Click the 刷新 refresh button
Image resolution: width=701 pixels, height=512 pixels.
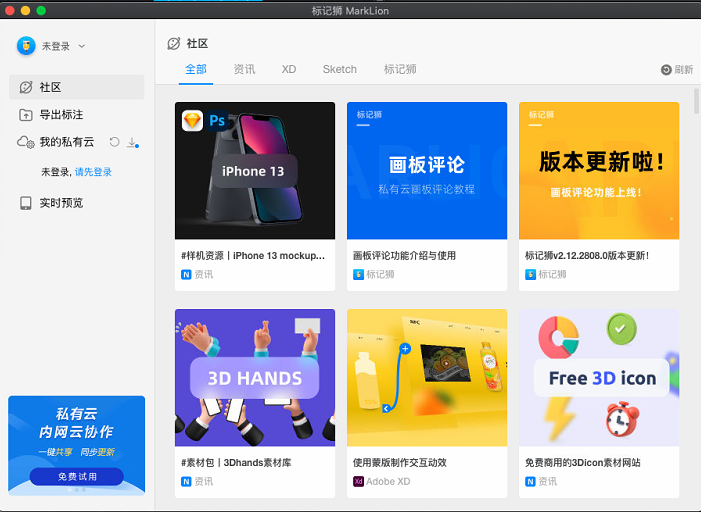coord(677,69)
